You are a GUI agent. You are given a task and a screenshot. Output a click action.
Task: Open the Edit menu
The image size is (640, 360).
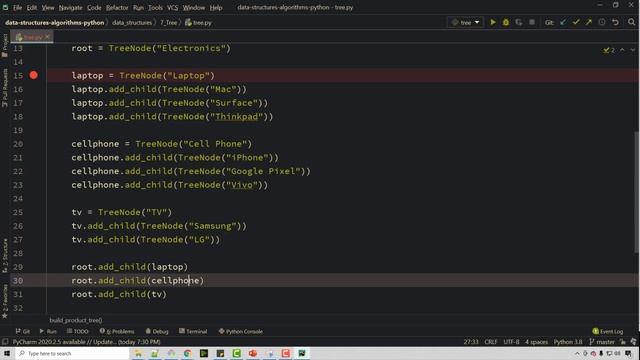(32, 7)
